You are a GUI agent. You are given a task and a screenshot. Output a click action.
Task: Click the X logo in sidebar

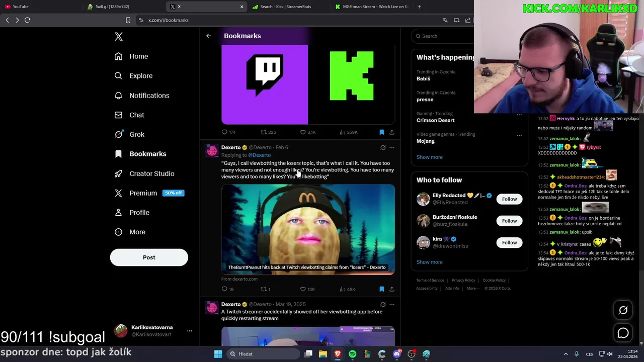[119, 37]
